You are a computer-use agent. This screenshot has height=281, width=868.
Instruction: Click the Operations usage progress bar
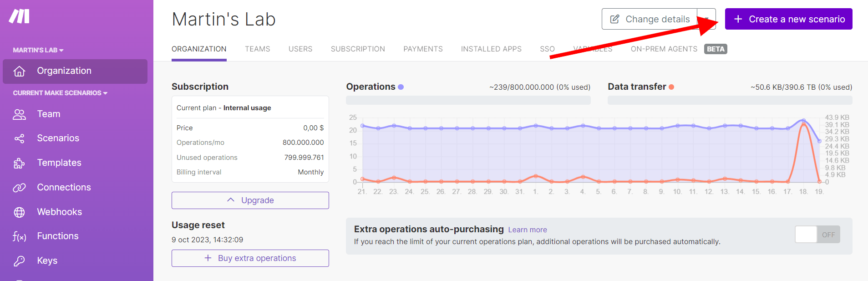point(468,100)
